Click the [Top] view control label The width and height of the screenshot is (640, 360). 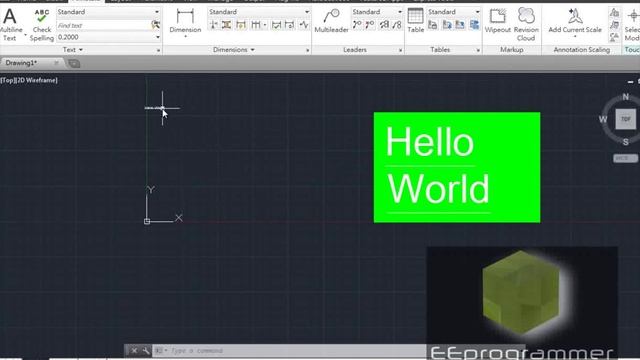(x=8, y=80)
